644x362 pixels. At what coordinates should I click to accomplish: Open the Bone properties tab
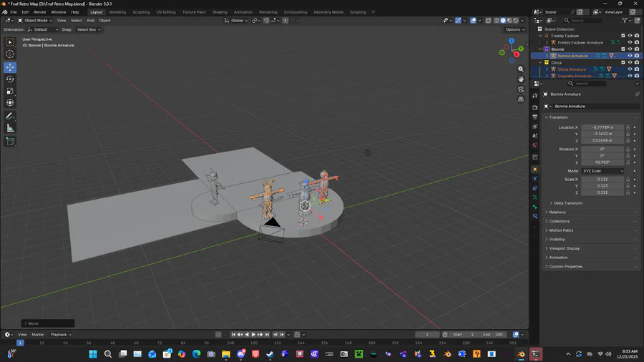(535, 207)
